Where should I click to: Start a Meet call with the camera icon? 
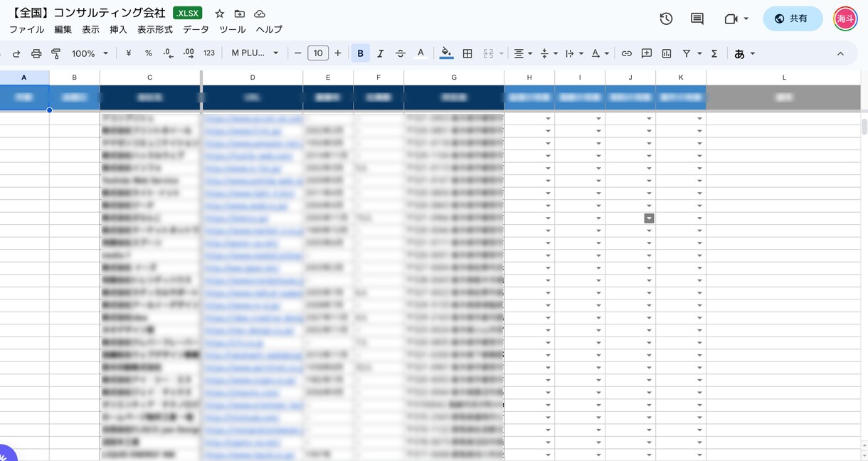coord(731,19)
